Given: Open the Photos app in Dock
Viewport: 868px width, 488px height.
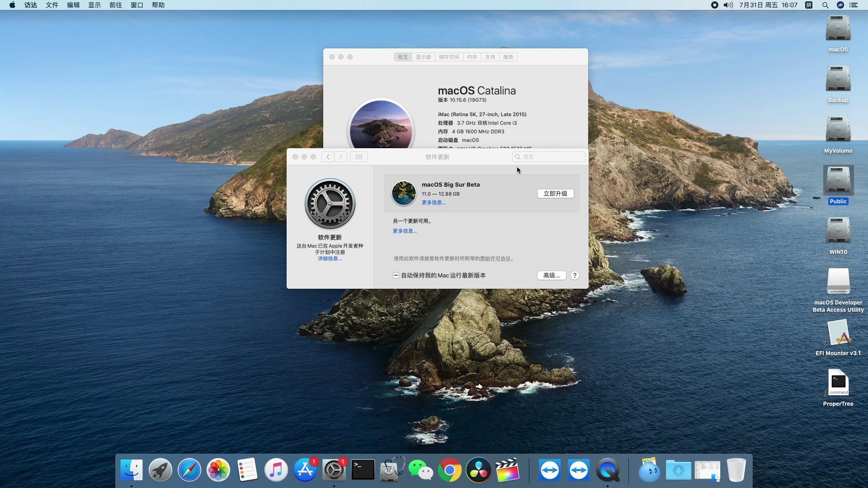Looking at the screenshot, I should (218, 470).
